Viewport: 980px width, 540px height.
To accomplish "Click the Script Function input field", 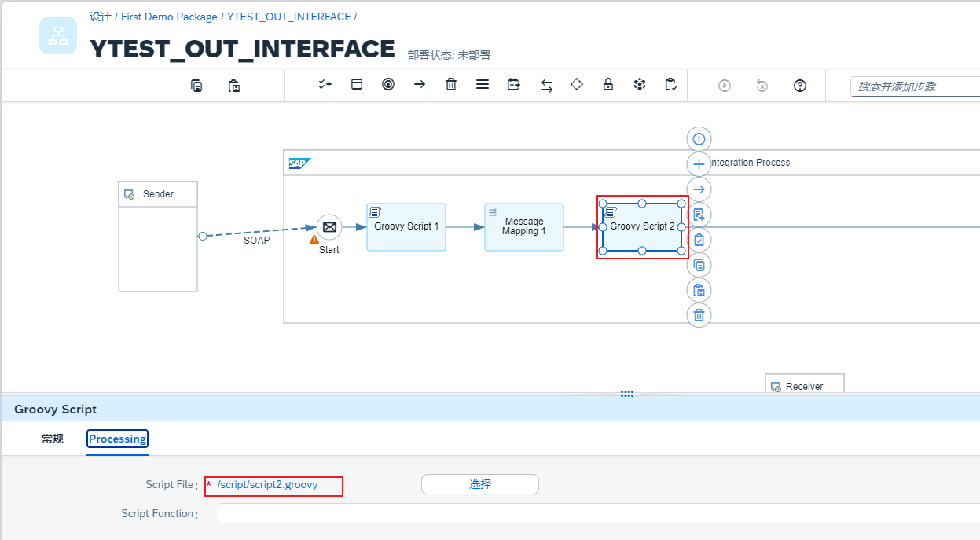I will pos(597,513).
